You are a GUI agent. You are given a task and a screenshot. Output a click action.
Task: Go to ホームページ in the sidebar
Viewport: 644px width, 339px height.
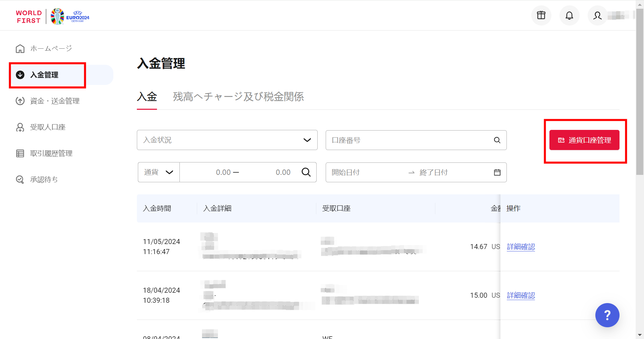pos(51,49)
